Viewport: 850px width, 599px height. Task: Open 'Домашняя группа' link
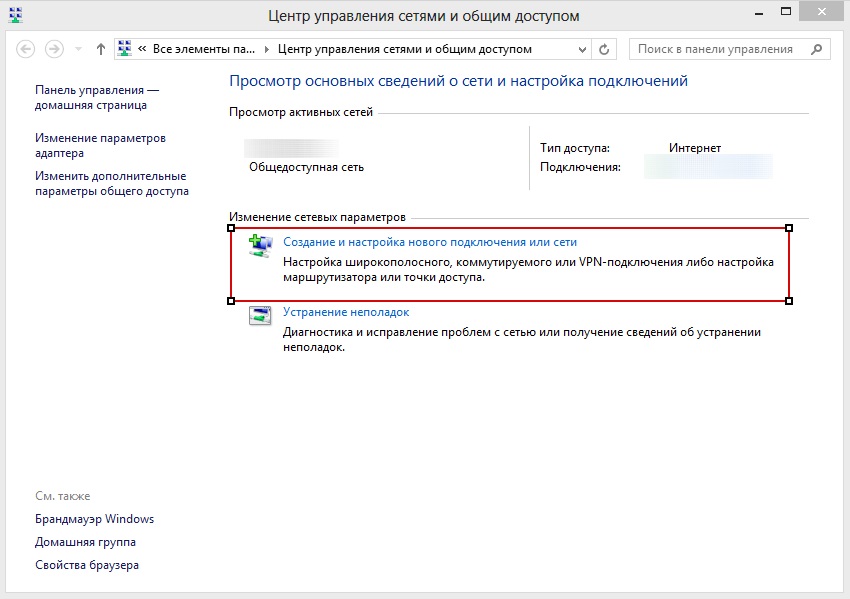85,542
